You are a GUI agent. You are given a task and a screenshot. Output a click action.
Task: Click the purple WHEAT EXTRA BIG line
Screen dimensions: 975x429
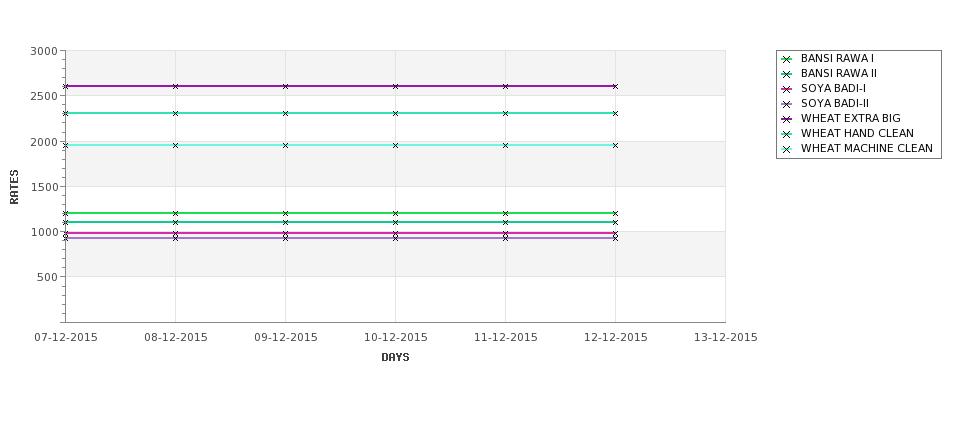pyautogui.click(x=340, y=86)
